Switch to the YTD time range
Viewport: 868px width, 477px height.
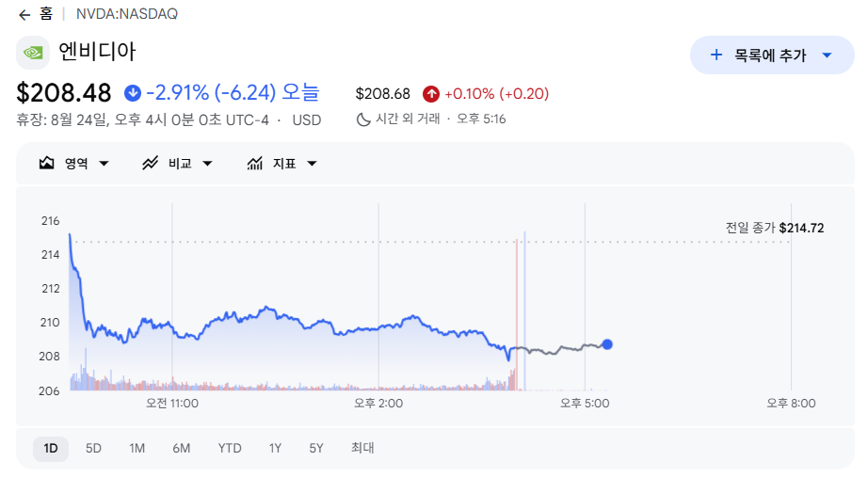pos(230,448)
